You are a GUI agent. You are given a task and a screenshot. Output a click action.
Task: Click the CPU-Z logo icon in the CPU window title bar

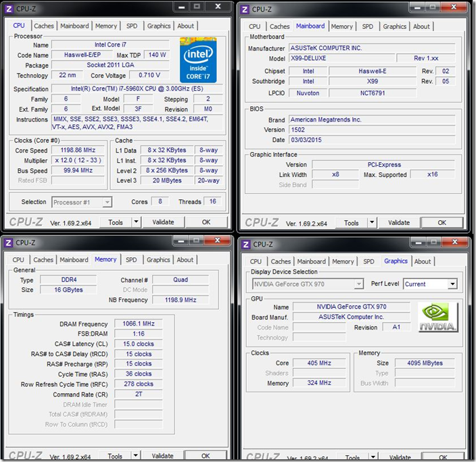9,9
